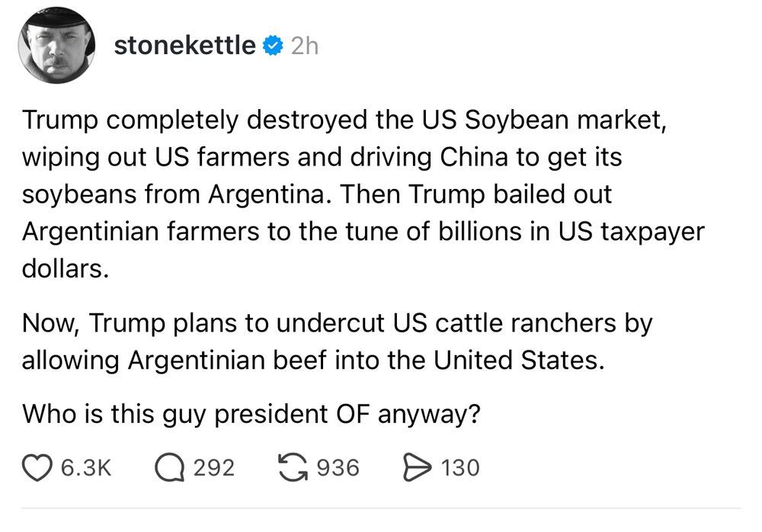
Task: Like the post with the heart icon
Action: click(x=37, y=468)
